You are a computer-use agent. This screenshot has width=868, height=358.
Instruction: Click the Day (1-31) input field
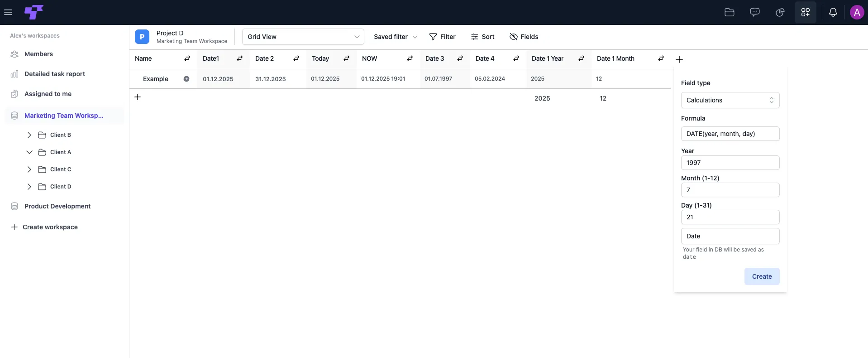[730, 217]
